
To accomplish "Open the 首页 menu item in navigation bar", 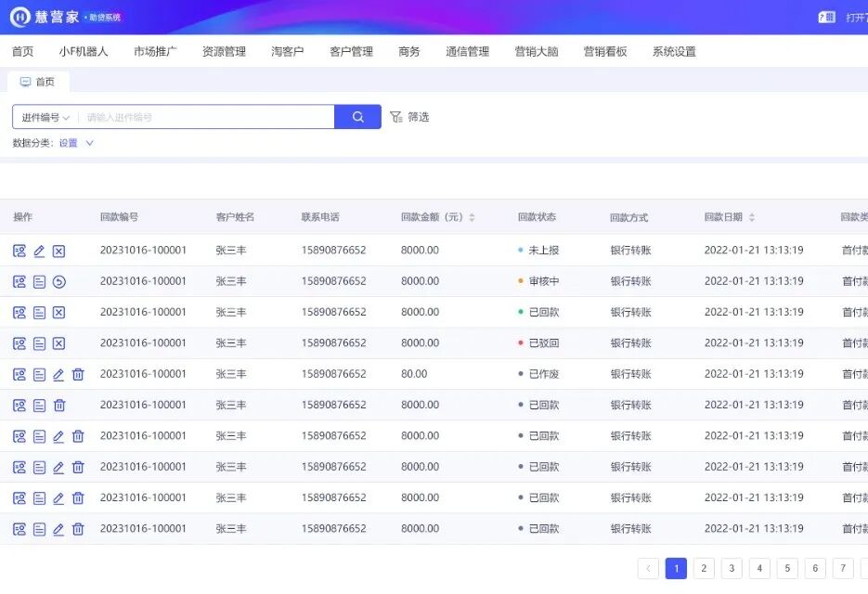I will tap(22, 51).
